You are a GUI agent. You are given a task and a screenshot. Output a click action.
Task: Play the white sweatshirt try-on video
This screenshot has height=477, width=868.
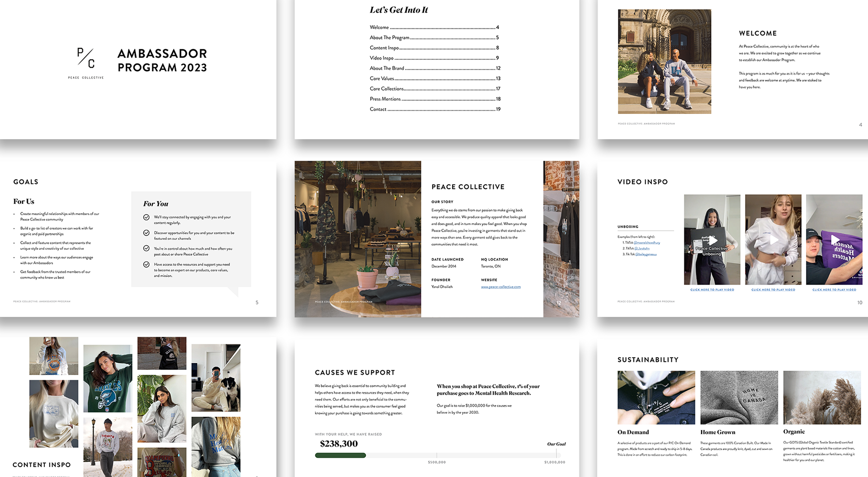pos(773,240)
